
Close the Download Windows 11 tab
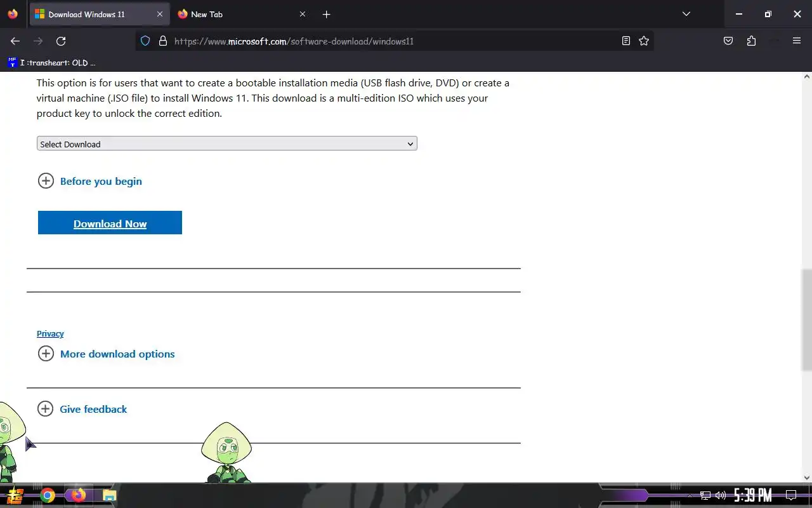[x=160, y=14]
